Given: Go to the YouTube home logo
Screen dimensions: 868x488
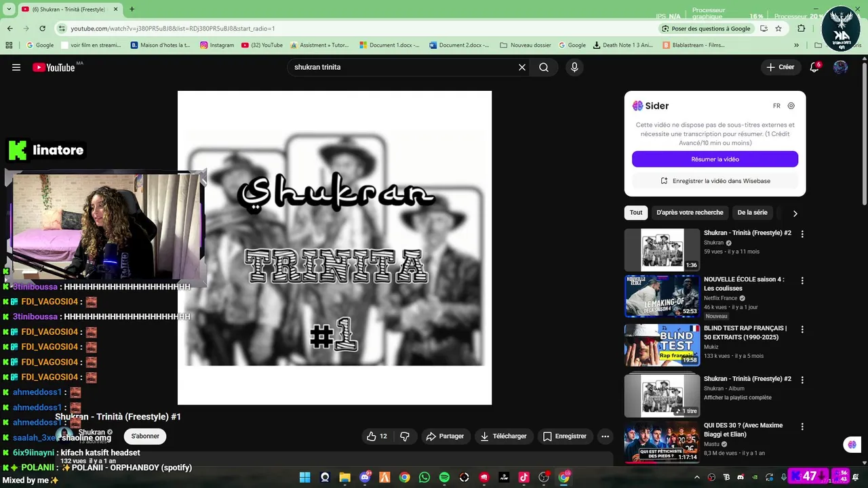Looking at the screenshot, I should [x=54, y=67].
